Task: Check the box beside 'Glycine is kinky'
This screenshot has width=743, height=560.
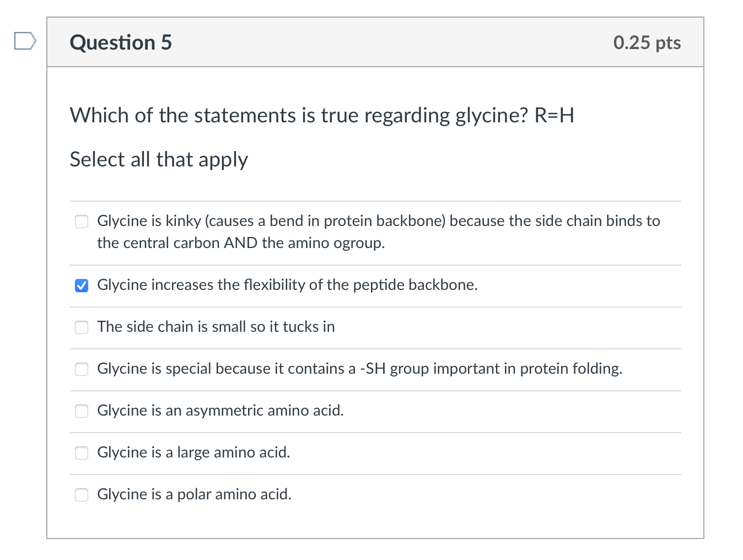Action: click(82, 222)
